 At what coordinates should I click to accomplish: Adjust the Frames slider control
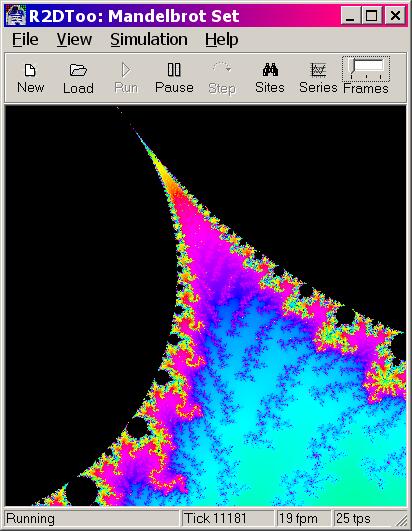[366, 69]
